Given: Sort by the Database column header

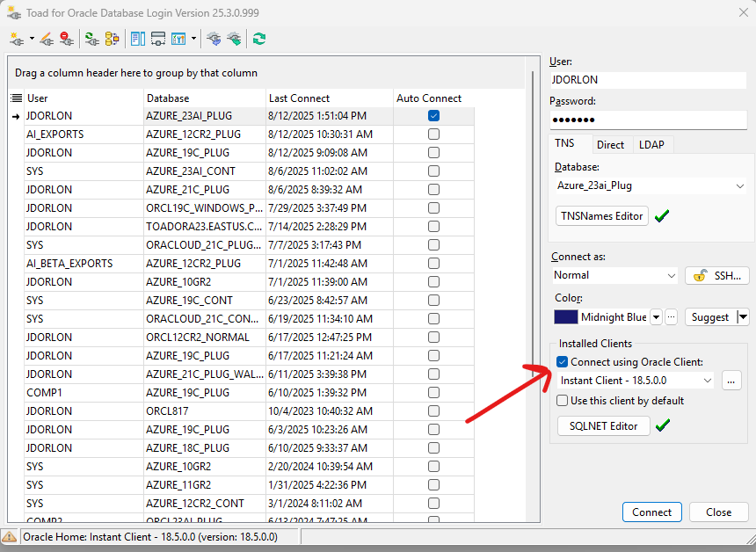Looking at the screenshot, I should coord(205,98).
